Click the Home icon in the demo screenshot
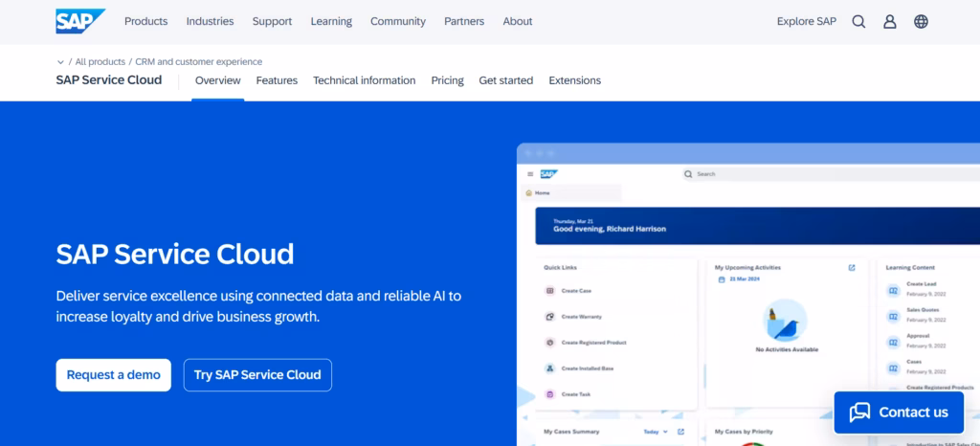 click(x=528, y=193)
